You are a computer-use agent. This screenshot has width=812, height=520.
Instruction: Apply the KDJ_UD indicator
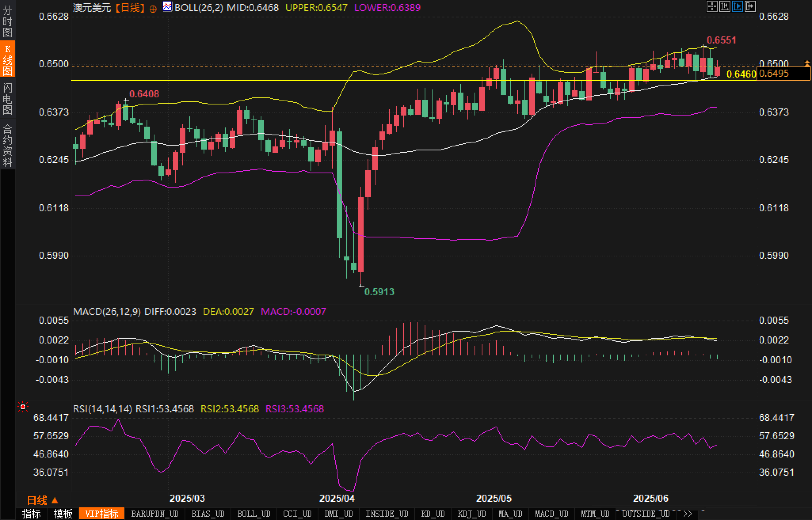472,514
